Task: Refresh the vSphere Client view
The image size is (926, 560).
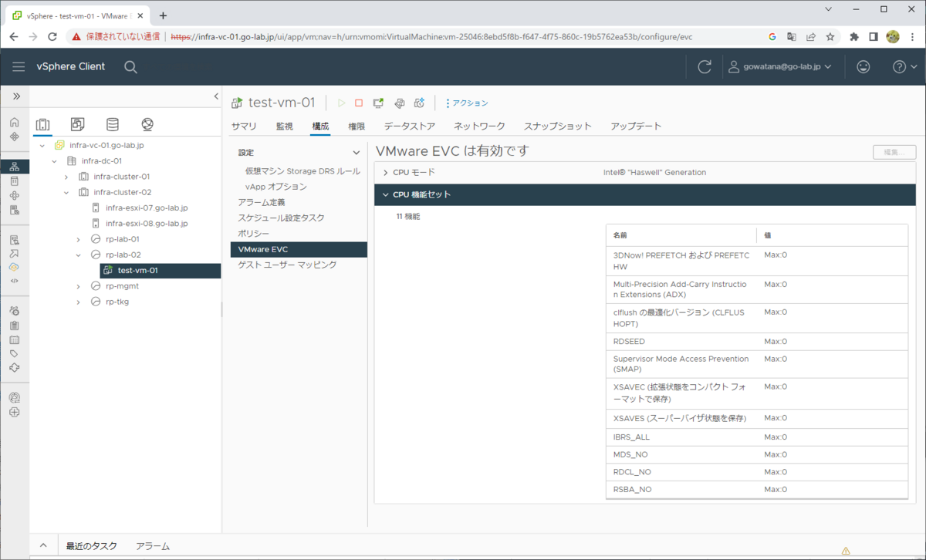Action: [x=705, y=67]
